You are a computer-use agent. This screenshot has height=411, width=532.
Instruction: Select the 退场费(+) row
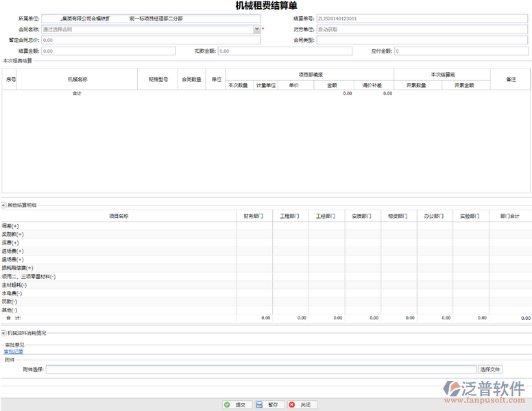pos(266,260)
